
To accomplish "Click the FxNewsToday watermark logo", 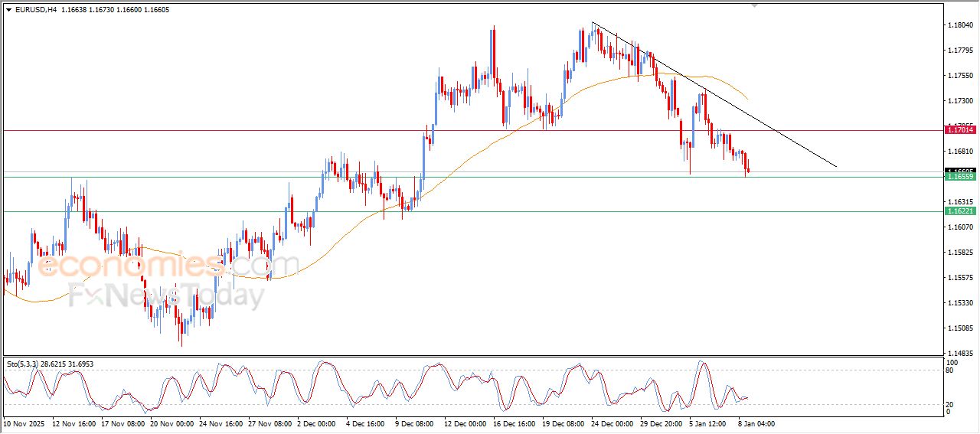I will point(165,296).
